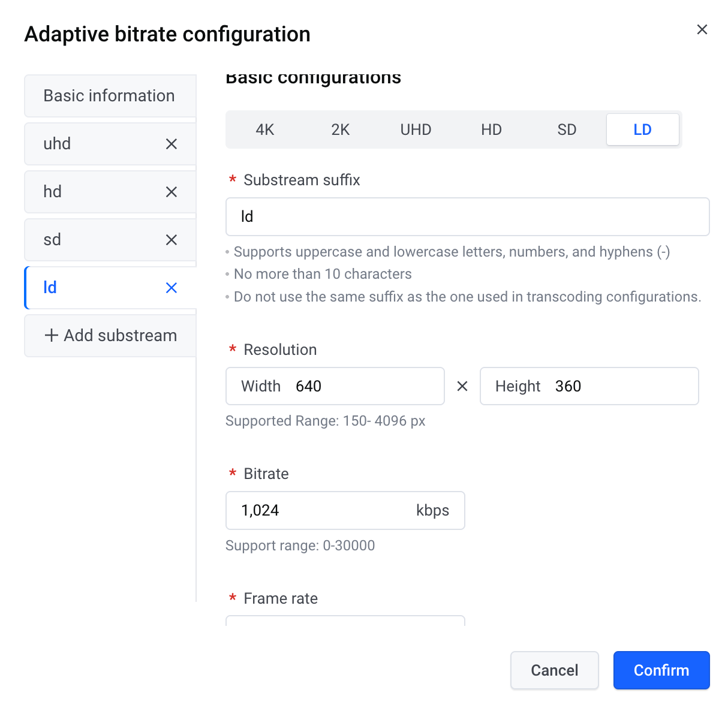Remove the ld substream with its X icon
This screenshot has width=728, height=711.
click(x=172, y=288)
